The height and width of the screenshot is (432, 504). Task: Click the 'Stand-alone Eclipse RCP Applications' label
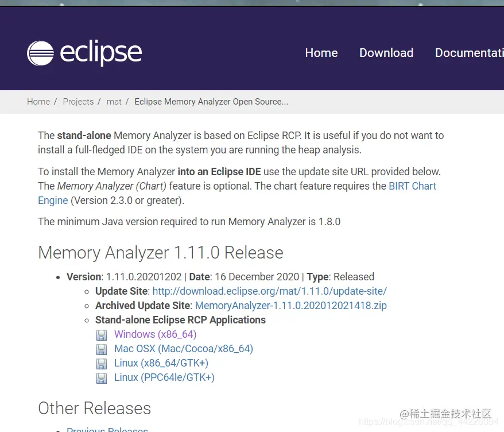click(180, 320)
